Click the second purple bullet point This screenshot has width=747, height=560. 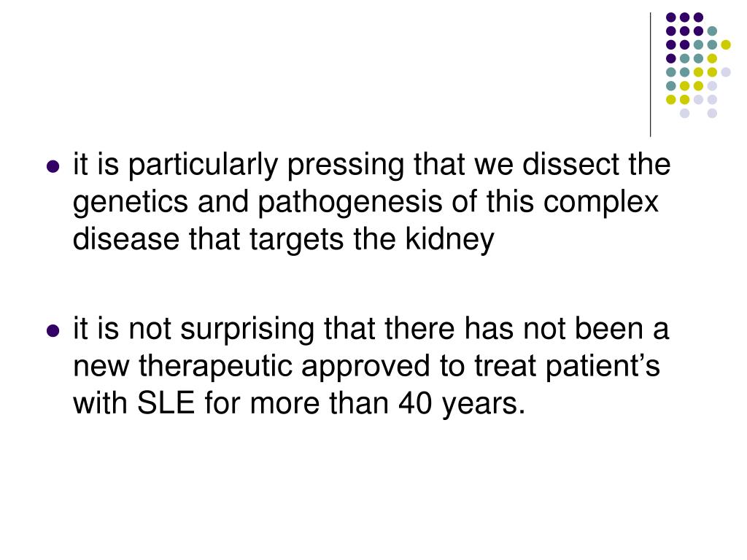pos(53,330)
